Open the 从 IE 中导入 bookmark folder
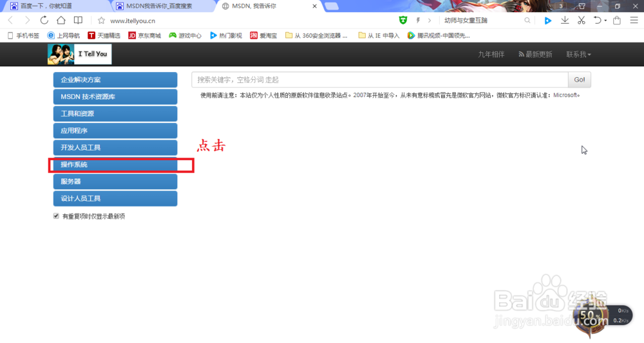Image resolution: width=644 pixels, height=343 pixels. 379,35
